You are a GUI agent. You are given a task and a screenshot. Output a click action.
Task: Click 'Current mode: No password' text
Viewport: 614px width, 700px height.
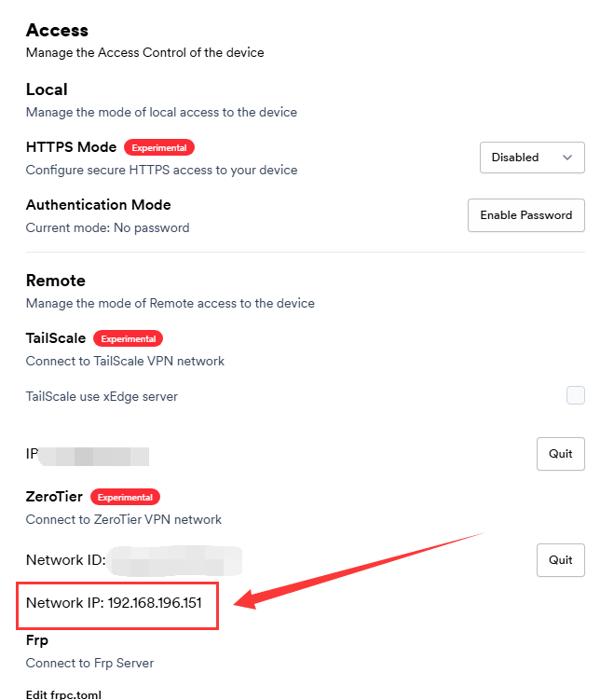107,227
